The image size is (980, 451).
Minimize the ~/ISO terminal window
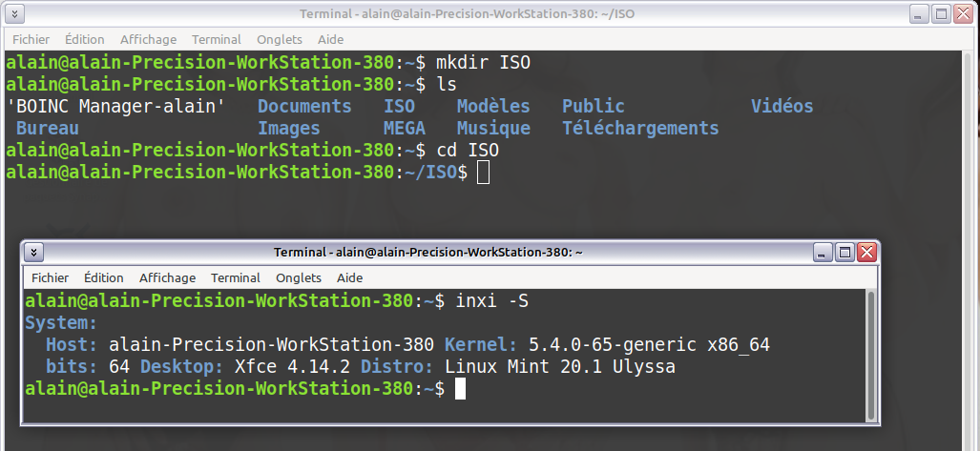pyautogui.click(x=918, y=14)
